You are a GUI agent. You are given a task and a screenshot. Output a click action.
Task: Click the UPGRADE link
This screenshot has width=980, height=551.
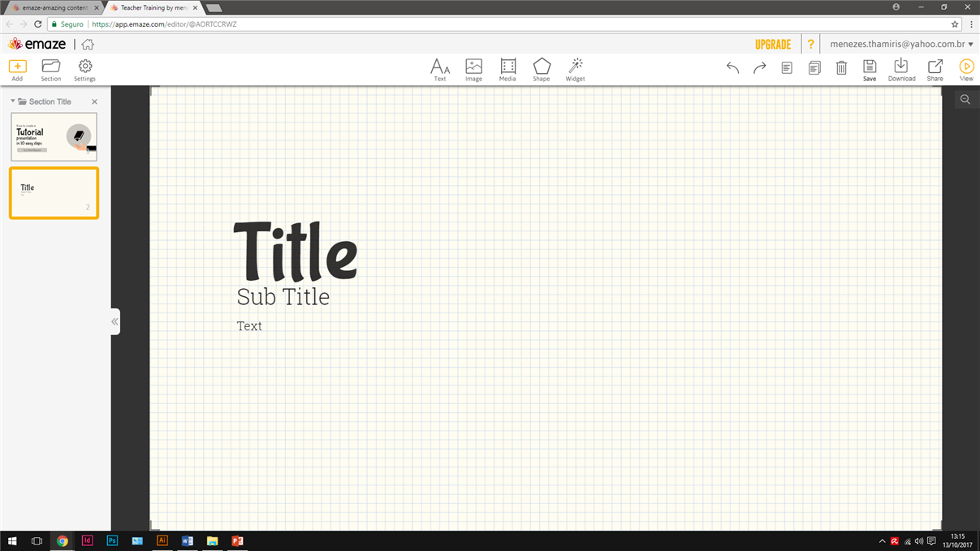click(773, 45)
